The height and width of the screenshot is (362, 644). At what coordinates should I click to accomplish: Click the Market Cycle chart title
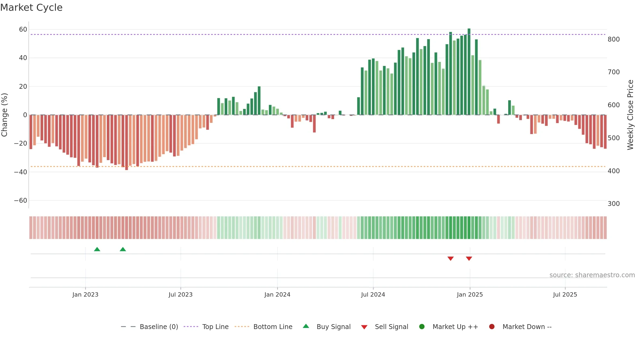[x=31, y=8]
